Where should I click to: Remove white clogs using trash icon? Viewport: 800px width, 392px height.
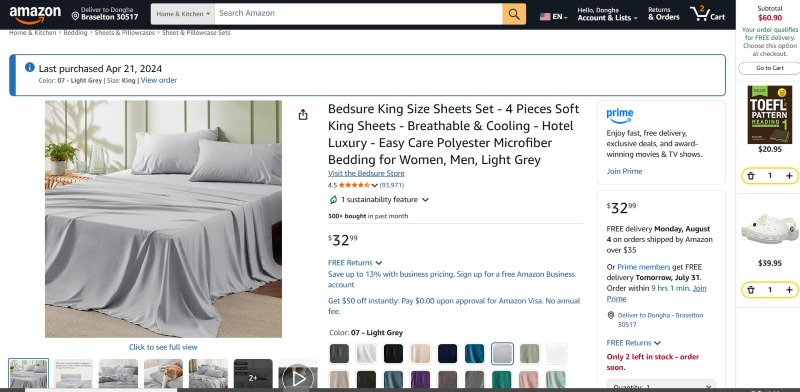pos(751,290)
